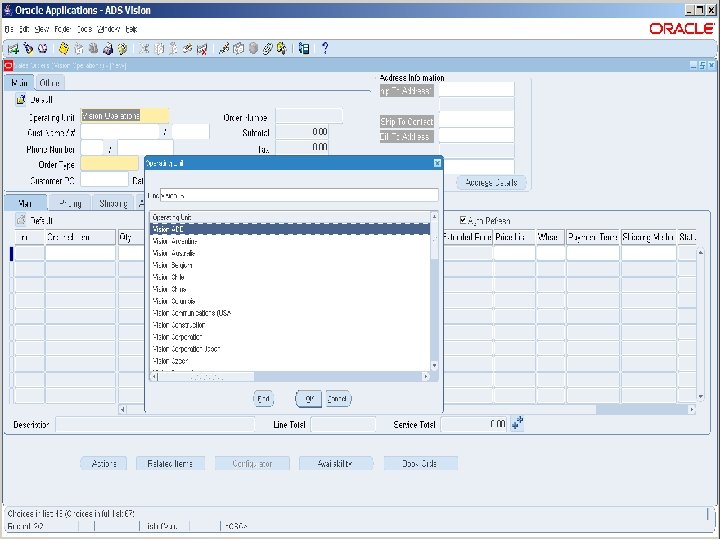Click OK in the Operating Unit dialog

tap(309, 399)
